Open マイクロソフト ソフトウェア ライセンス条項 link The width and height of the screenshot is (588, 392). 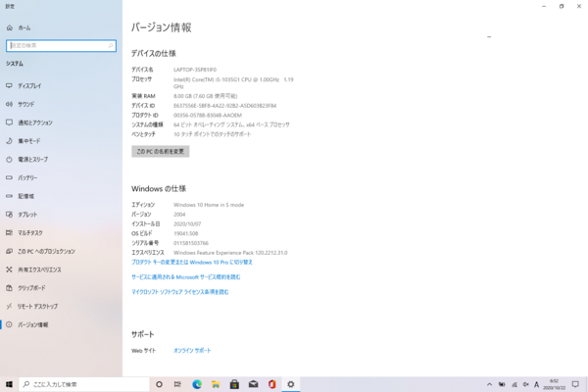click(x=179, y=292)
